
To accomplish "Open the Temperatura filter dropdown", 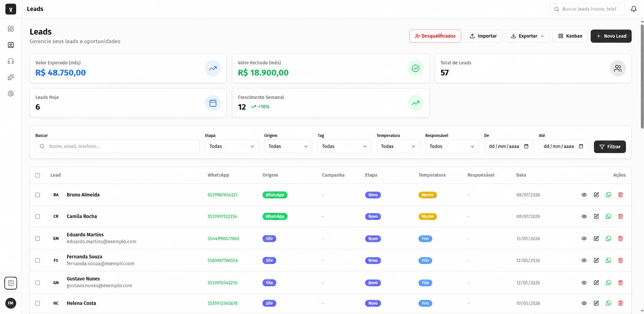I will pos(398,146).
